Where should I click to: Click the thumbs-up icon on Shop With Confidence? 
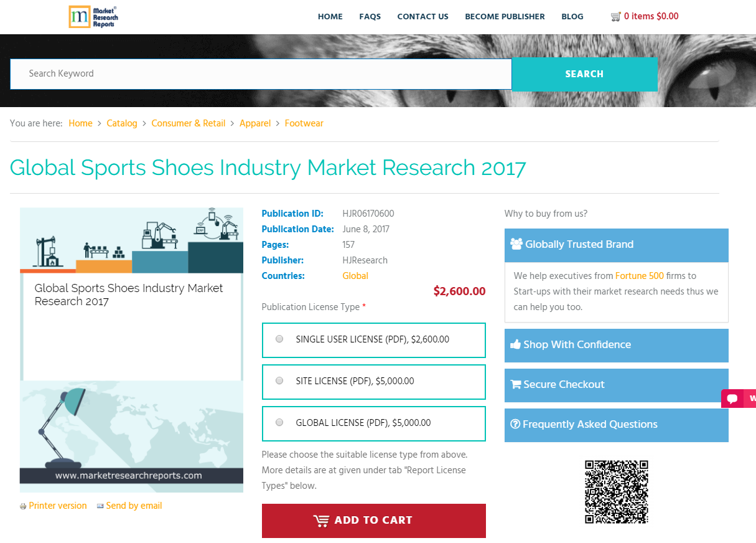(515, 344)
